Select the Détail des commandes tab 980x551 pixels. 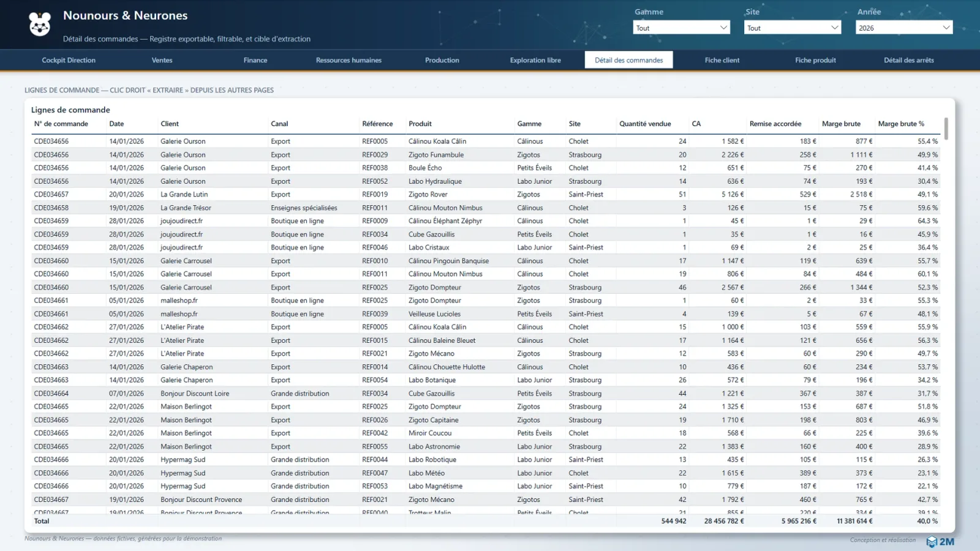tap(629, 60)
